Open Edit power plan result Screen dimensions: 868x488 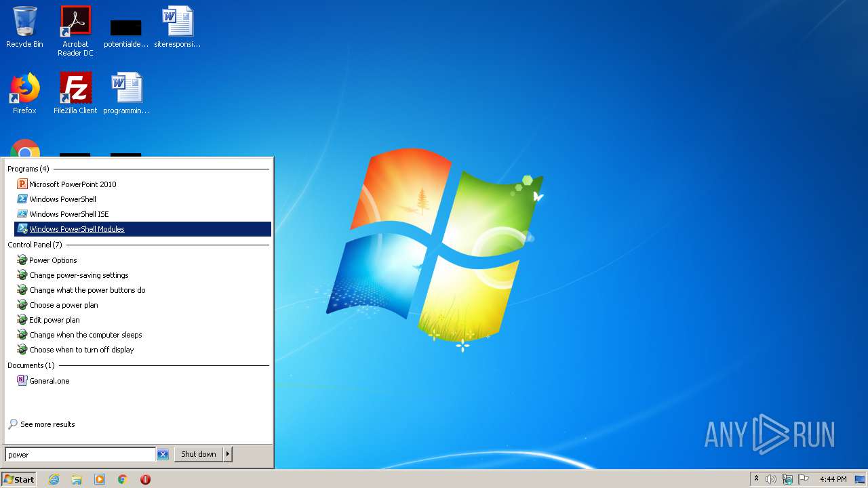142,320
